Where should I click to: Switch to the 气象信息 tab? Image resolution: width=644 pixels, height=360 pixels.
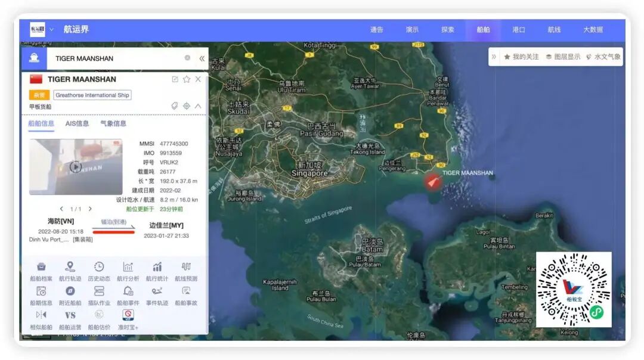pyautogui.click(x=113, y=123)
